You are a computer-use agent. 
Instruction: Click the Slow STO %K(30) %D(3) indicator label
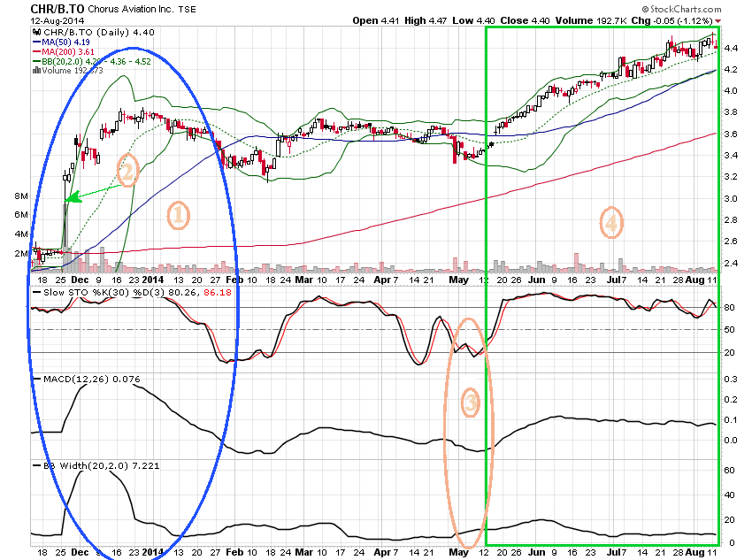click(x=104, y=293)
